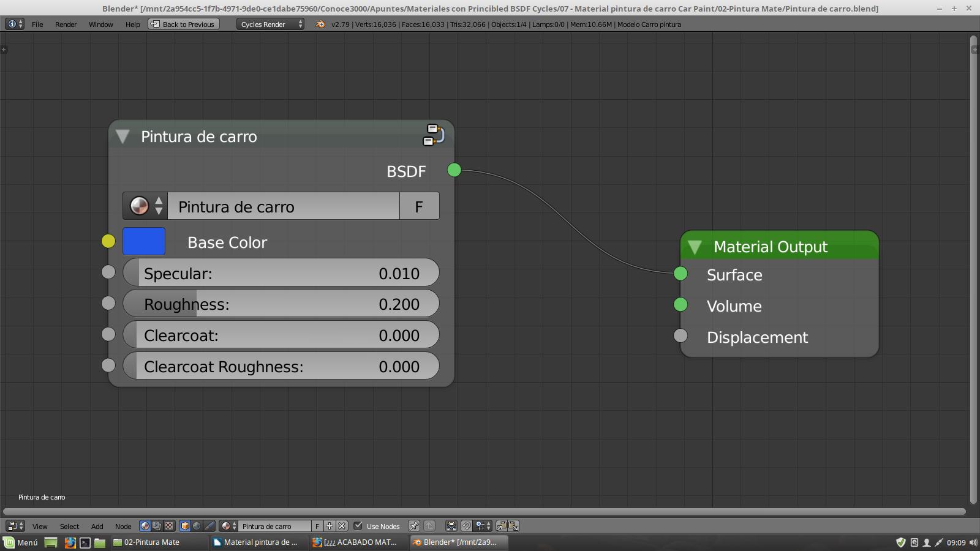Open the node editor Add menu

point(97,527)
